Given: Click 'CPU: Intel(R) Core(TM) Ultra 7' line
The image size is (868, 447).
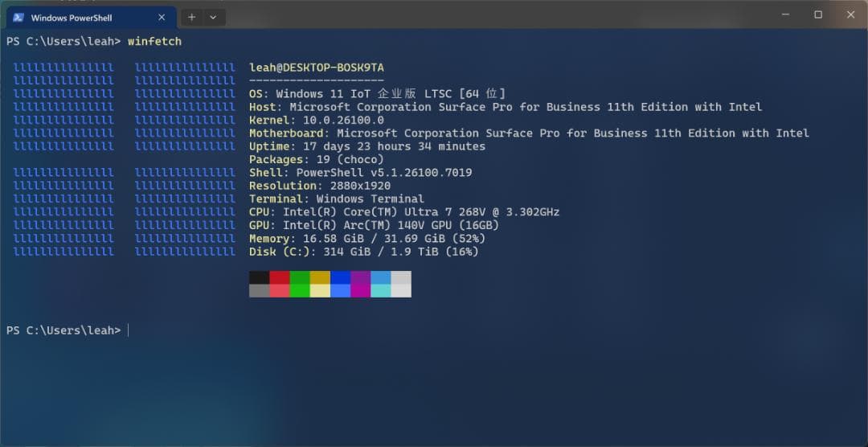Looking at the screenshot, I should pyautogui.click(x=404, y=212).
